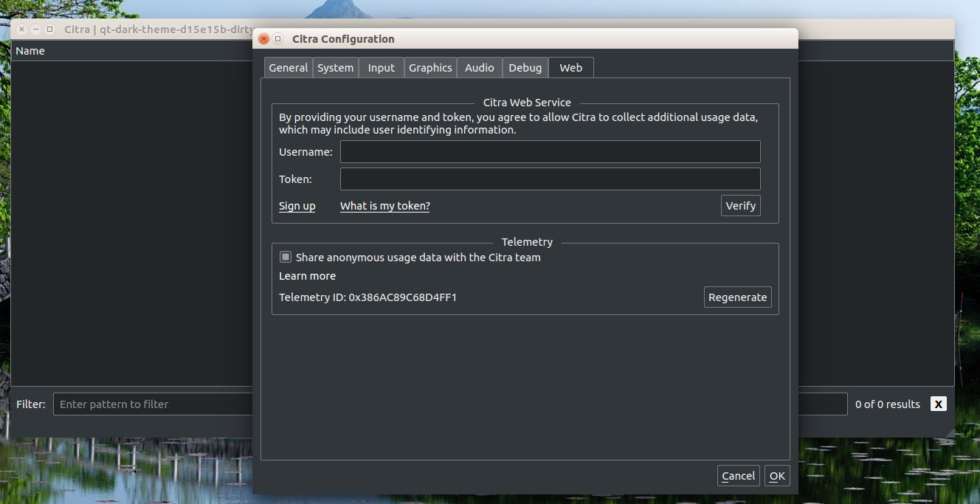Close the Citra Configuration dialog

tap(264, 39)
